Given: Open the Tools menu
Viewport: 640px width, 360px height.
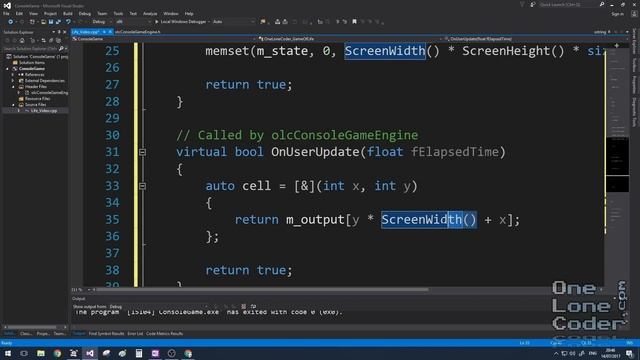Looking at the screenshot, I should (x=118, y=13).
